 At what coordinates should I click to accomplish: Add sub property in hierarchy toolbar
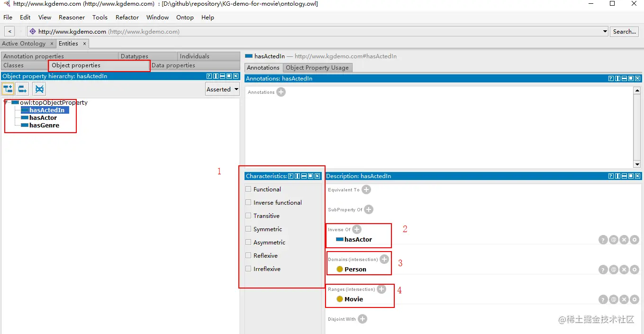[x=8, y=89]
